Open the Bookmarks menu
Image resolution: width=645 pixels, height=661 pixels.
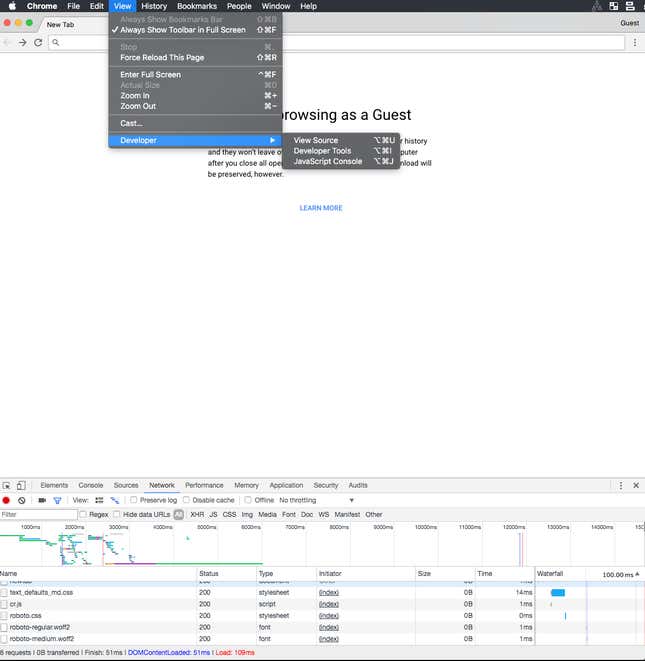tap(197, 6)
